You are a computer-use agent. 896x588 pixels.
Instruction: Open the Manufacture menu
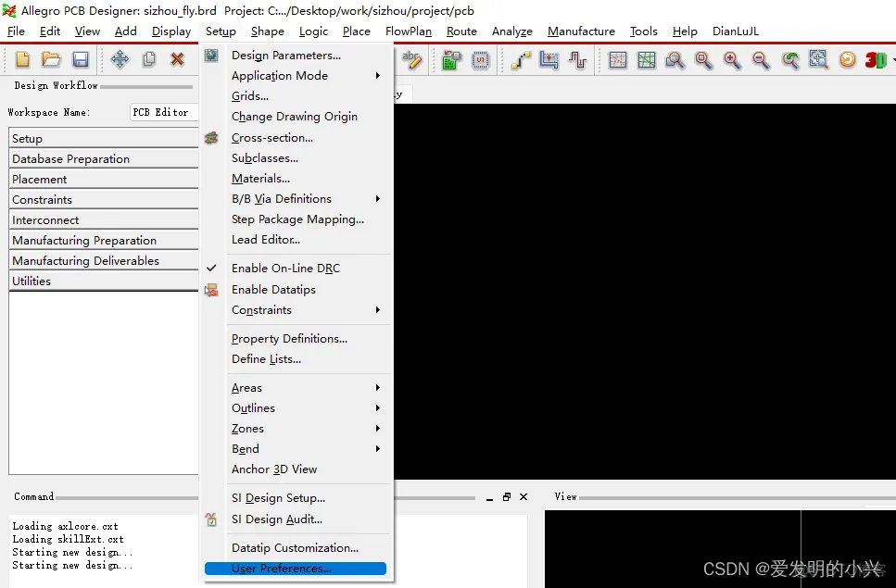pos(581,31)
